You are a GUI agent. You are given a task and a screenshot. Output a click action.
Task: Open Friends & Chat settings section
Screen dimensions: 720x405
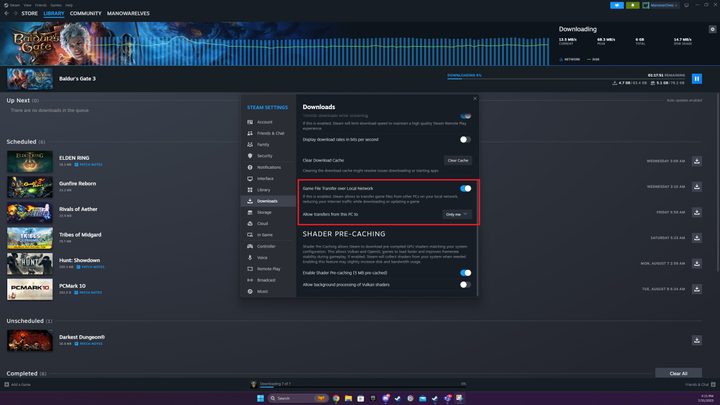coord(268,133)
